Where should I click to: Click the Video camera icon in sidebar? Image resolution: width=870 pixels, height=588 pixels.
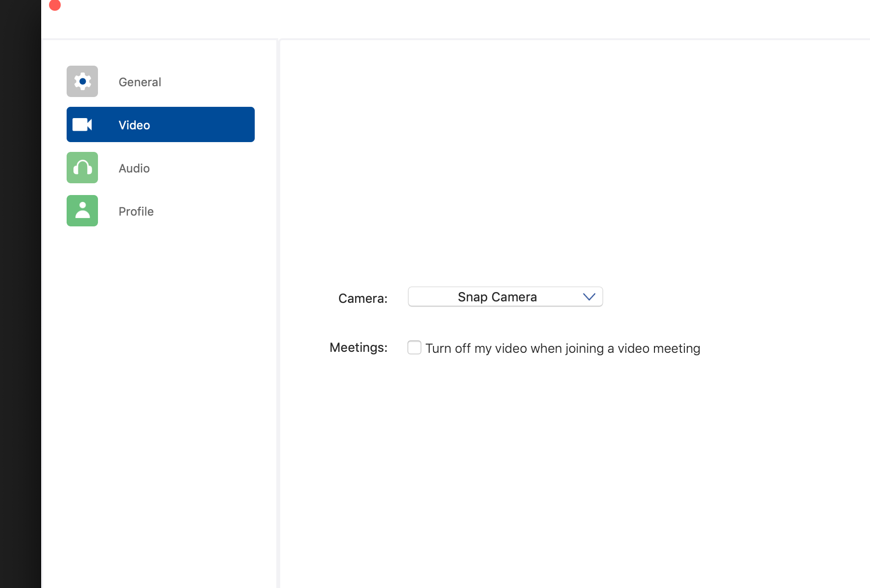point(82,124)
